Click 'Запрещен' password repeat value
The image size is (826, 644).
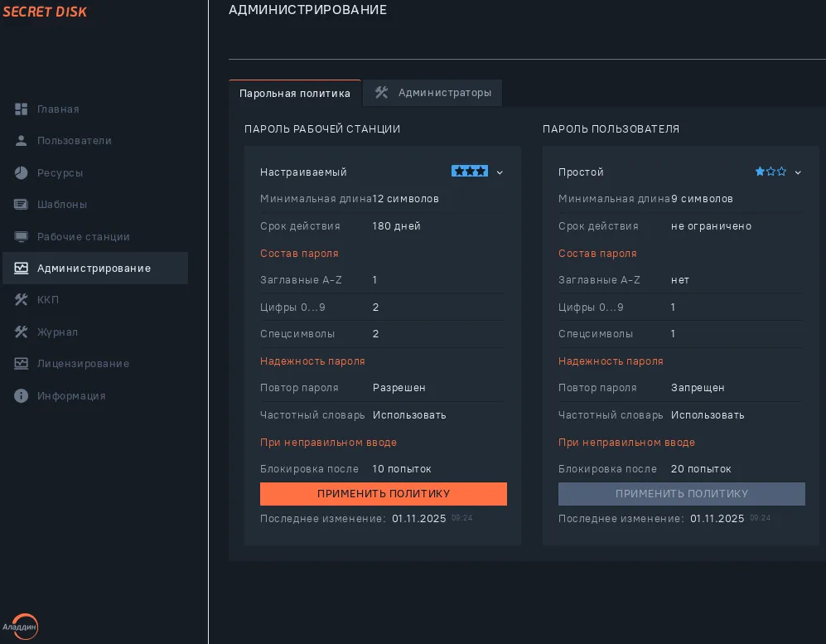[698, 388]
